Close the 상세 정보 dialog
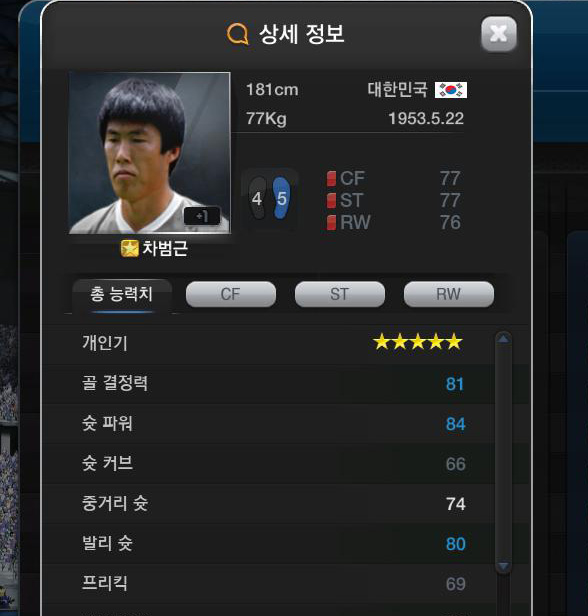588x616 pixels. click(499, 34)
